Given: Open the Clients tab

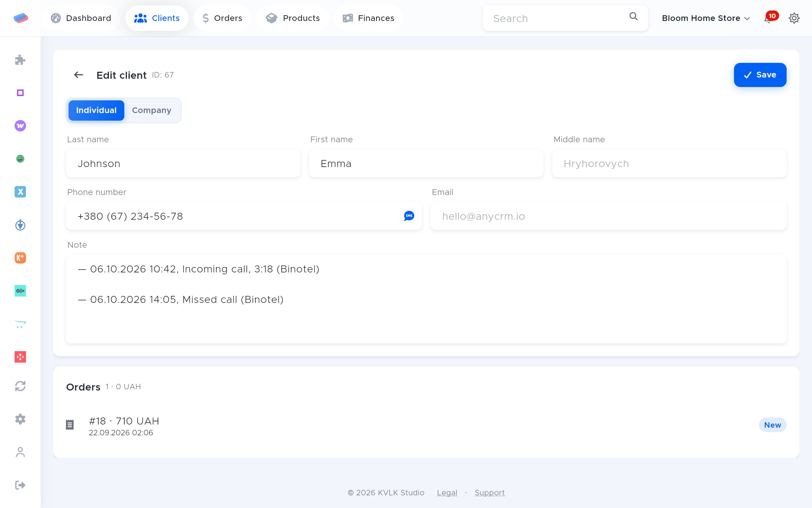Looking at the screenshot, I should coord(157,18).
